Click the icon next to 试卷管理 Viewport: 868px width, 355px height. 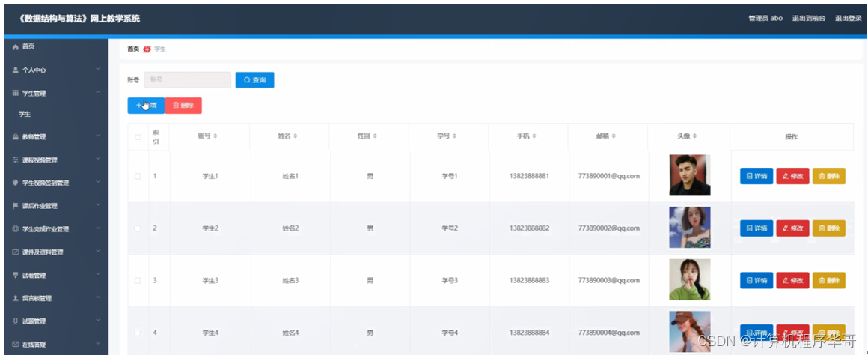pyautogui.click(x=16, y=276)
